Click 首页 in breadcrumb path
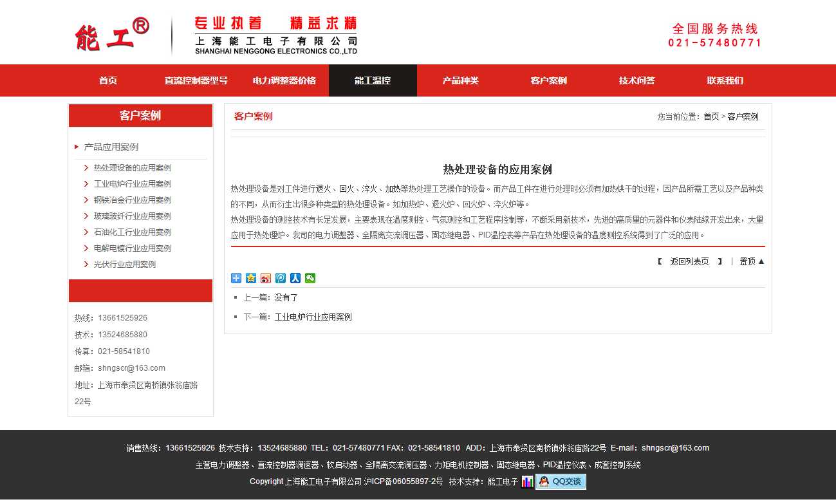Viewport: 836px width, 504px height. (711, 117)
